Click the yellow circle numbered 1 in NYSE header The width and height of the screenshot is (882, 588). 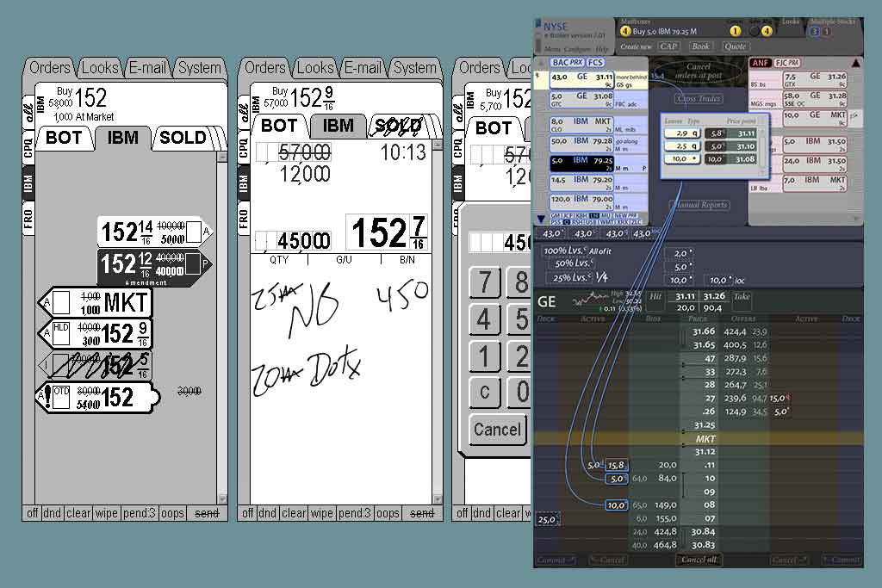tap(735, 32)
